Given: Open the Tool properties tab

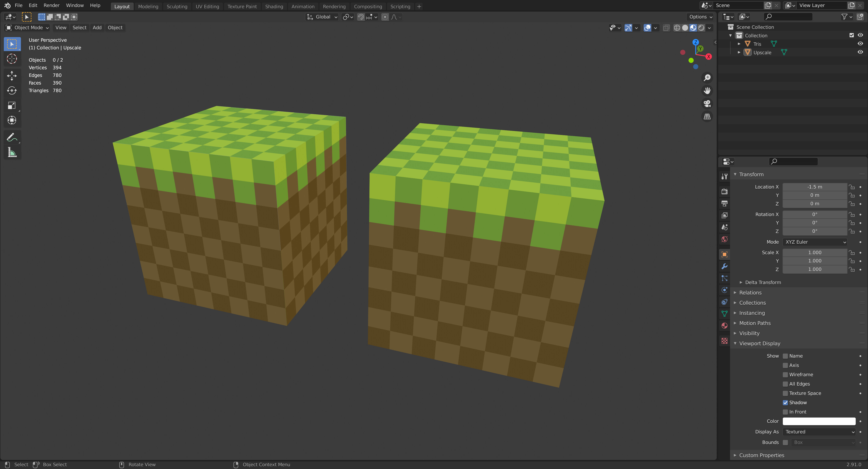Looking at the screenshot, I should coord(725,176).
